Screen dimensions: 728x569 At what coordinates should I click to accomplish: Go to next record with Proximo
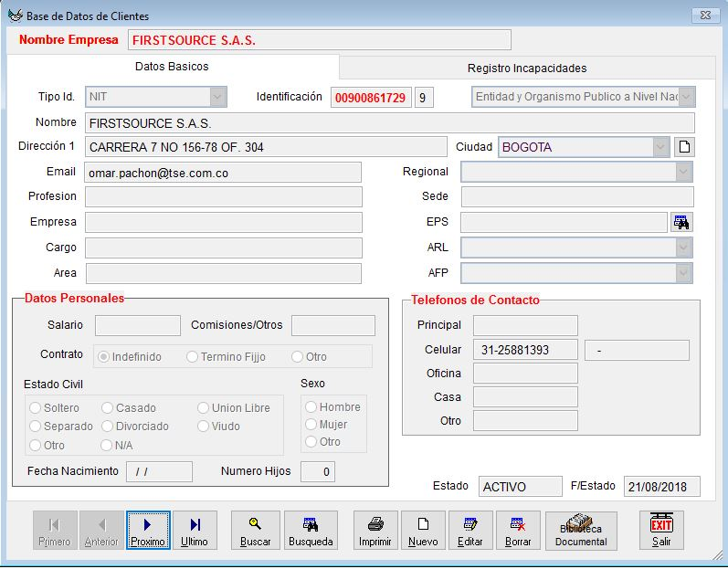148,531
